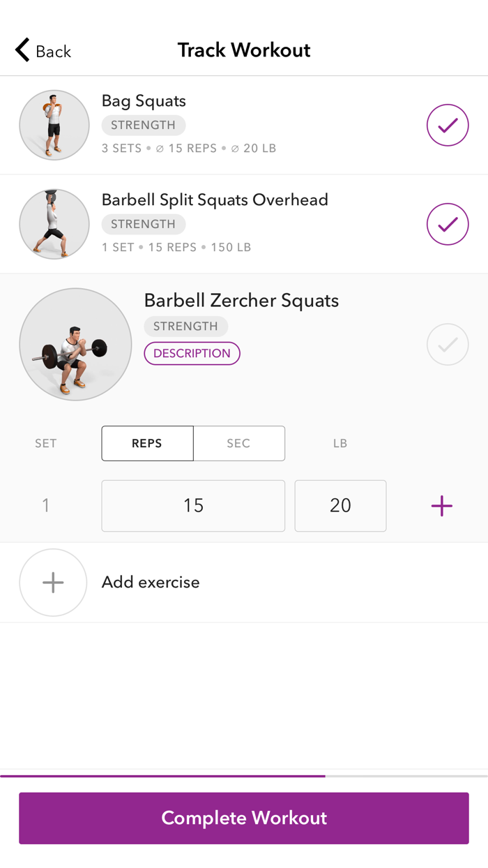This screenshot has width=488, height=868.
Task: Edit the weight field showing 20
Action: (x=340, y=506)
